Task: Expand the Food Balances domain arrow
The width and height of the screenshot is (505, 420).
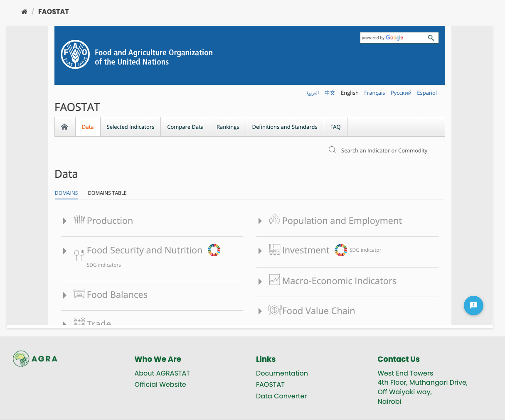Action: 65,295
